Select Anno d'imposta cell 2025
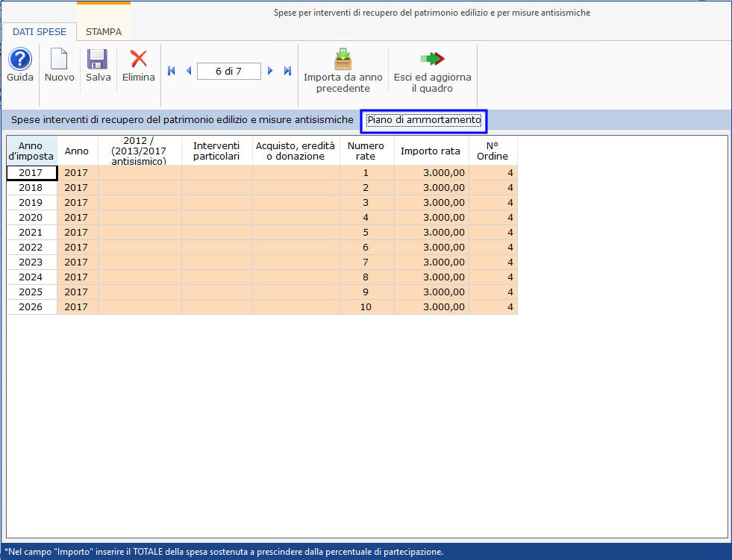 31,292
